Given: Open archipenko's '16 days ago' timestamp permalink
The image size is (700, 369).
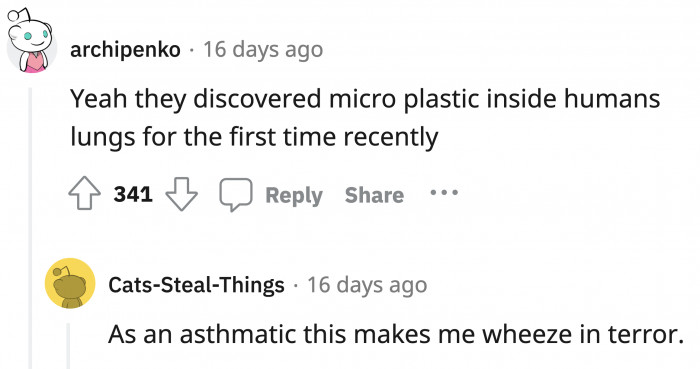Looking at the screenshot, I should tap(263, 50).
